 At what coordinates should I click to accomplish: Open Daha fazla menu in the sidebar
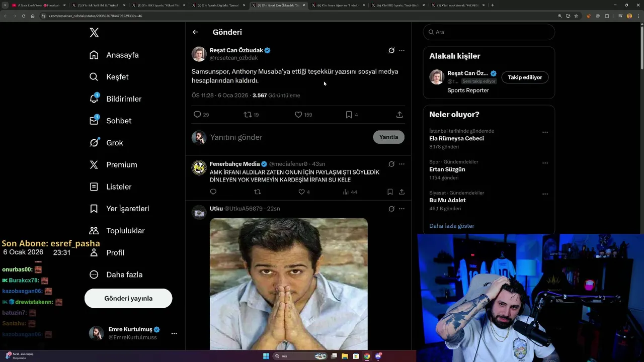click(94, 275)
